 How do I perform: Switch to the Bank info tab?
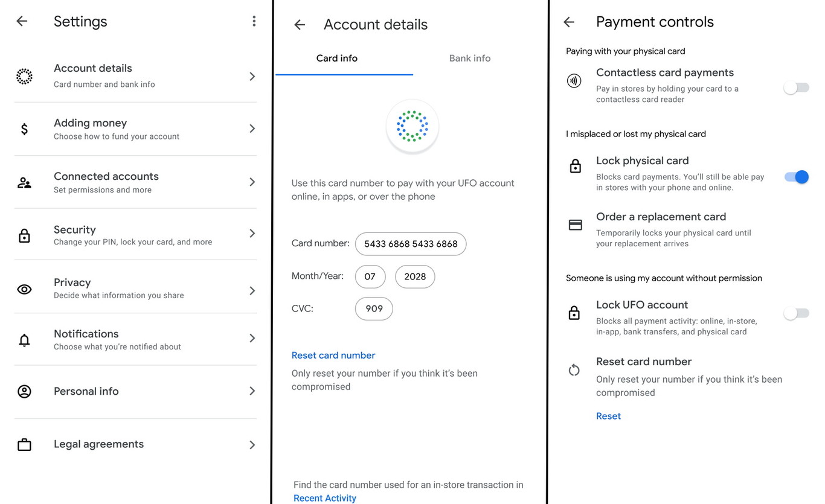[469, 58]
